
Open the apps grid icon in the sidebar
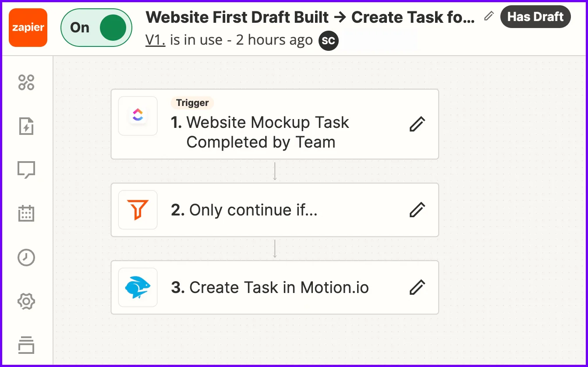26,82
